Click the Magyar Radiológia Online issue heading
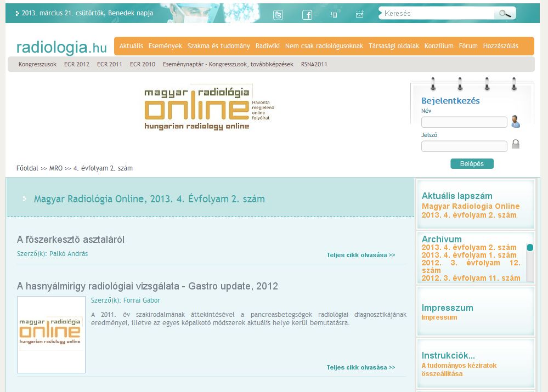The width and height of the screenshot is (548, 392). (x=149, y=199)
